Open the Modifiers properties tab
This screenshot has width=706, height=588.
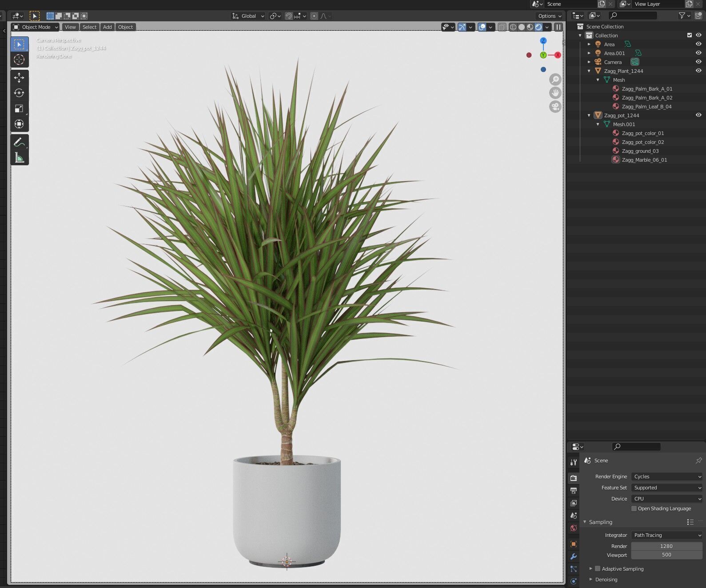pyautogui.click(x=574, y=556)
